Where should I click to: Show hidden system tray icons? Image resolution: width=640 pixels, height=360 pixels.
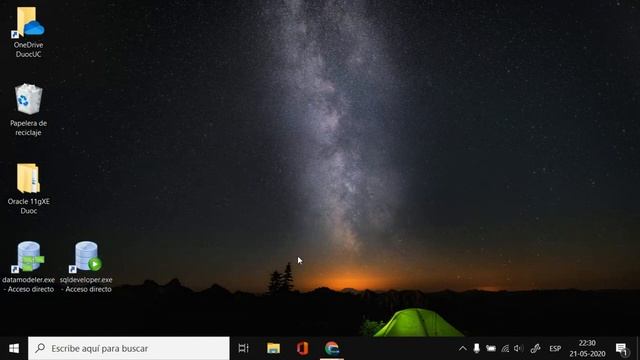(x=462, y=349)
